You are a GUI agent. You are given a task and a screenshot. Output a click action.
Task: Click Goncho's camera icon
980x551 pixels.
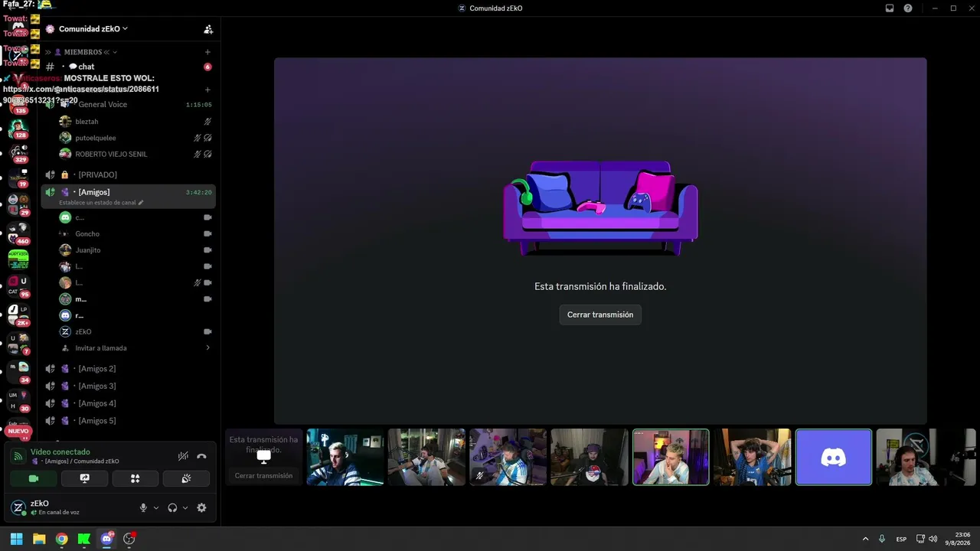(207, 233)
